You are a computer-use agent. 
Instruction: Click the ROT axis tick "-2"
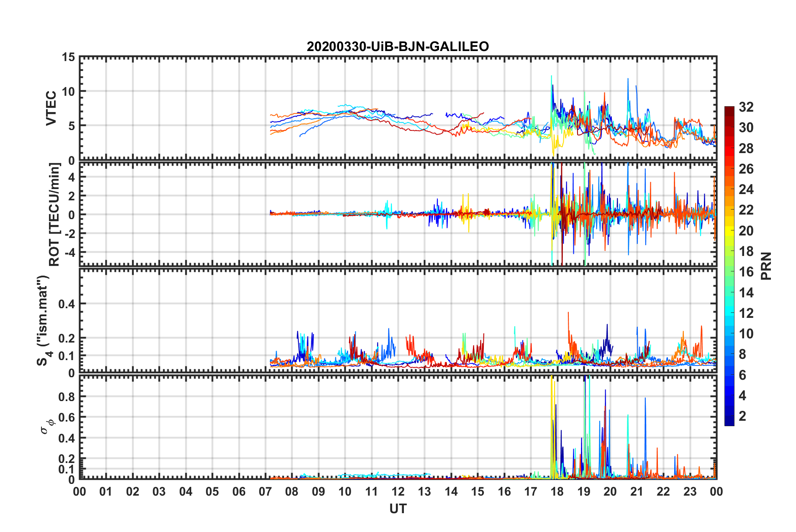pos(69,234)
